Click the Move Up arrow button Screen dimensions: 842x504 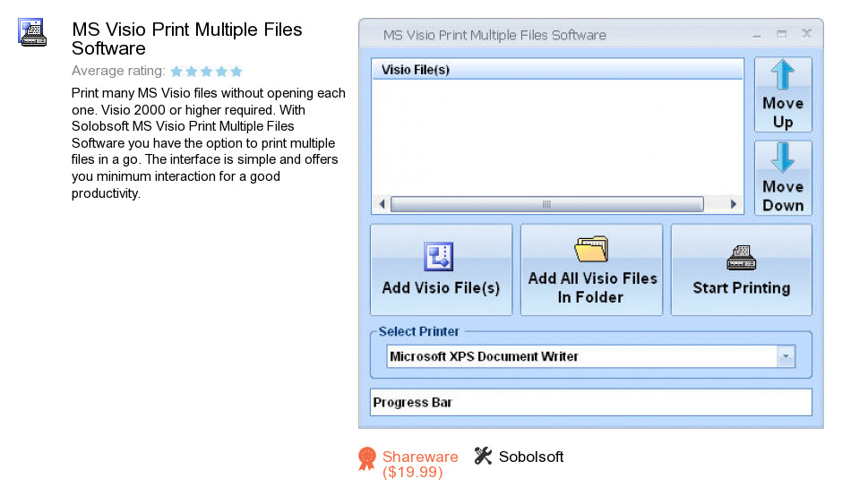783,95
